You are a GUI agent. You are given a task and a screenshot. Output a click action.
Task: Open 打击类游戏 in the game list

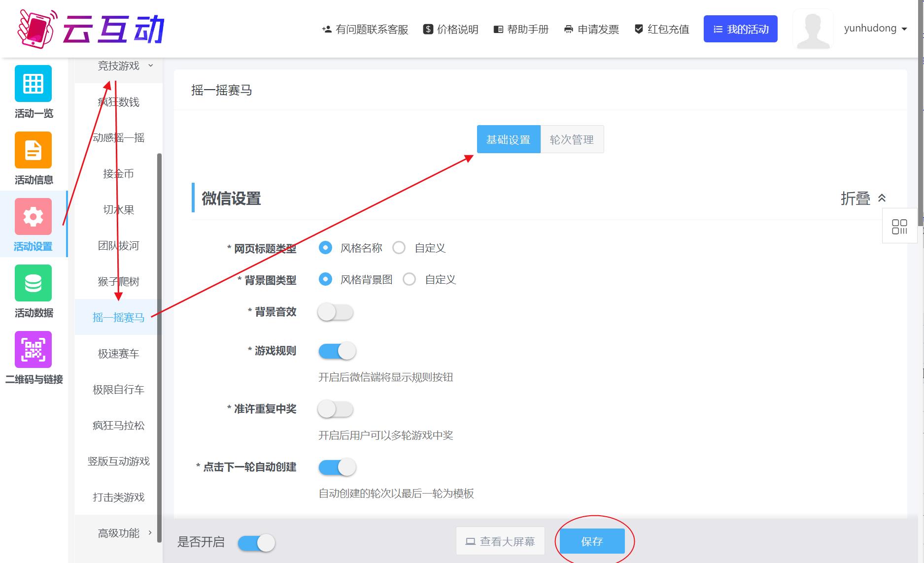tap(119, 497)
